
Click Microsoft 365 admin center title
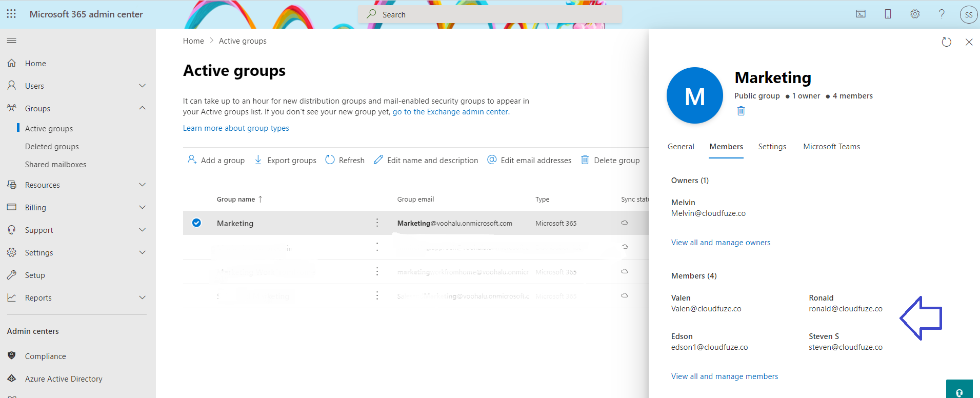[x=86, y=14]
